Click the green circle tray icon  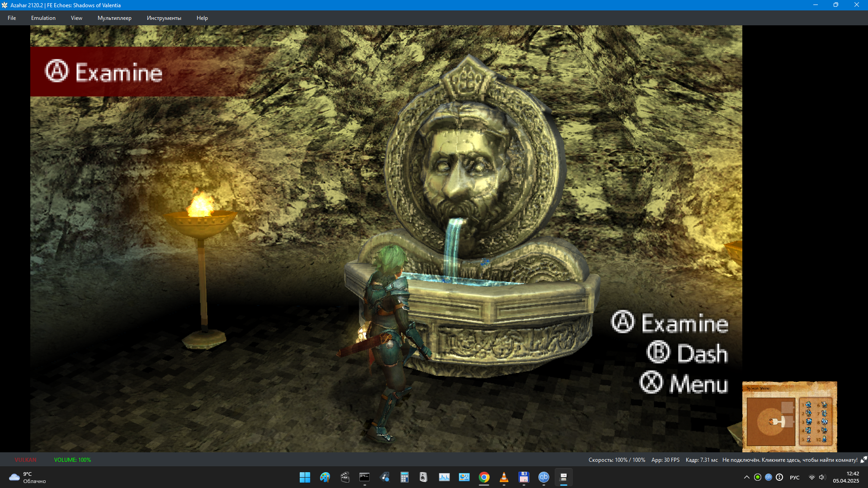[758, 477]
